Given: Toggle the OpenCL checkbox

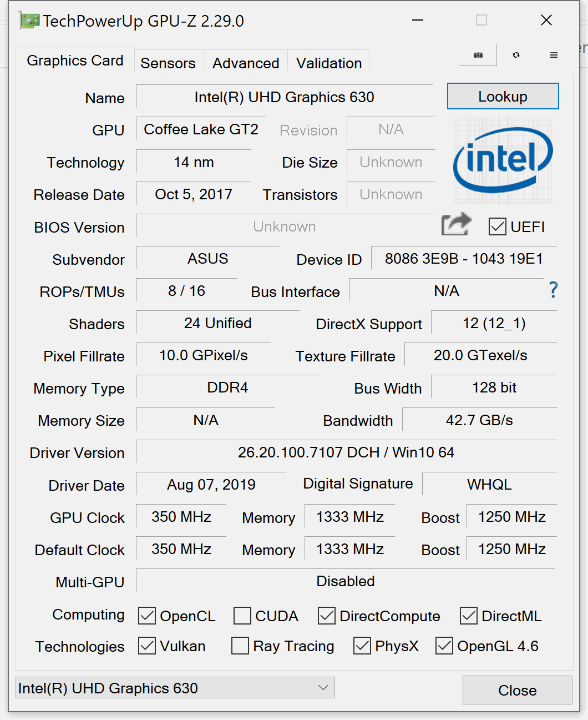Looking at the screenshot, I should click(x=147, y=616).
